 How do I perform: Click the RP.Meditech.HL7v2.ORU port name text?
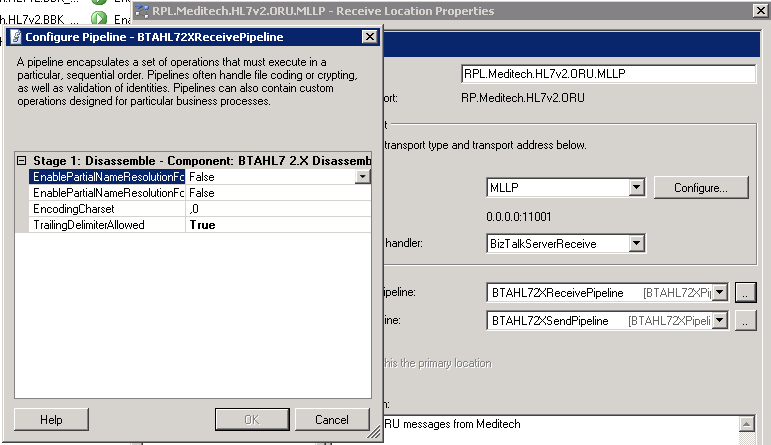pyautogui.click(x=523, y=98)
